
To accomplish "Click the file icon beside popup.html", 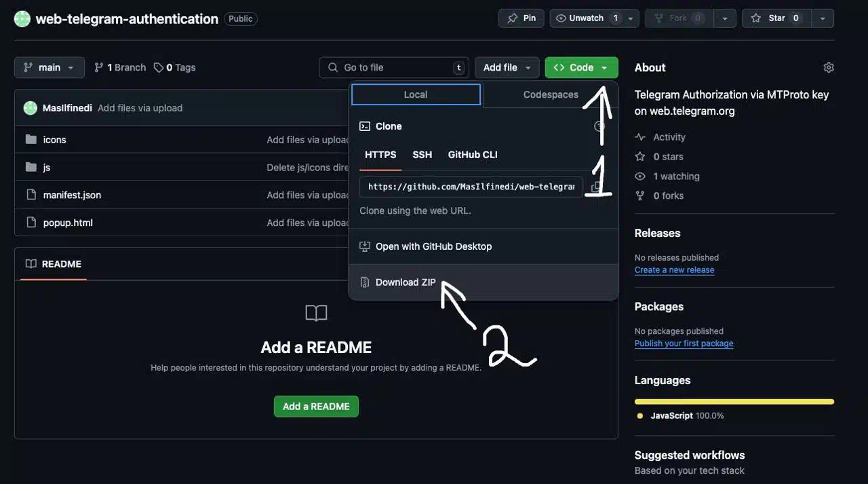I will (x=31, y=223).
